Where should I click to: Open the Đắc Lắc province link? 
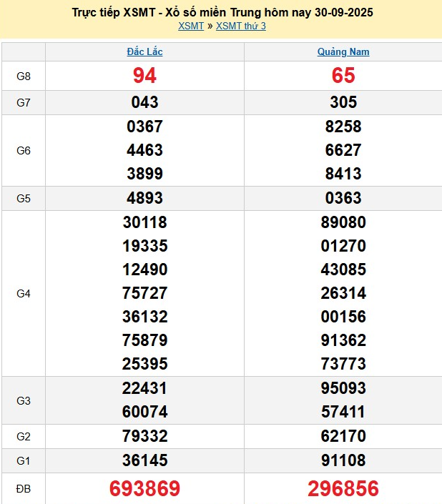tap(144, 52)
